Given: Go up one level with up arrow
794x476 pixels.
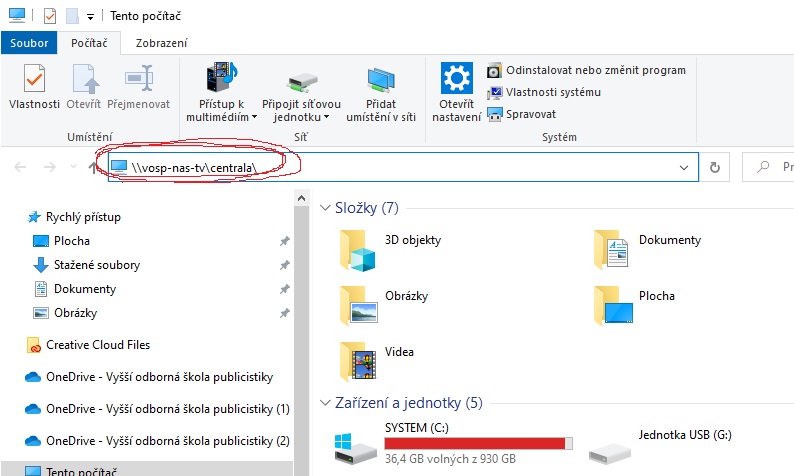Looking at the screenshot, I should (93, 167).
